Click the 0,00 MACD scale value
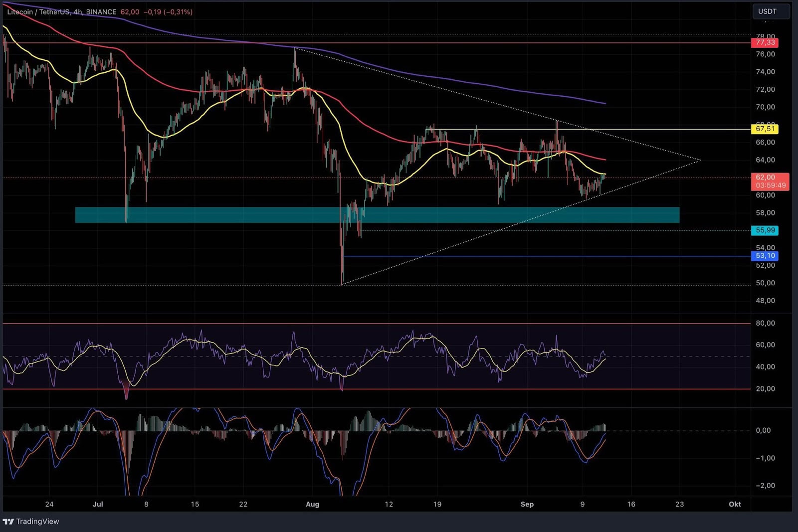The height and width of the screenshot is (532, 798). (763, 430)
